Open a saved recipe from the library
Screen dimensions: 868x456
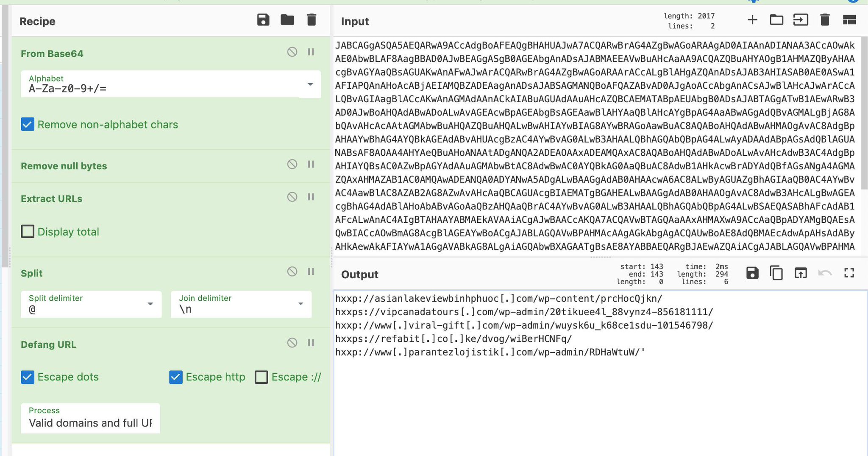point(287,20)
